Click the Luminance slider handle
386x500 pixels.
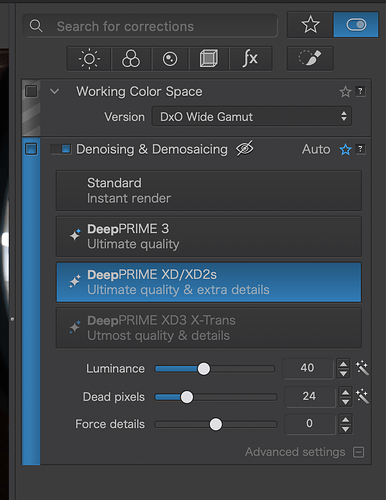tap(204, 369)
